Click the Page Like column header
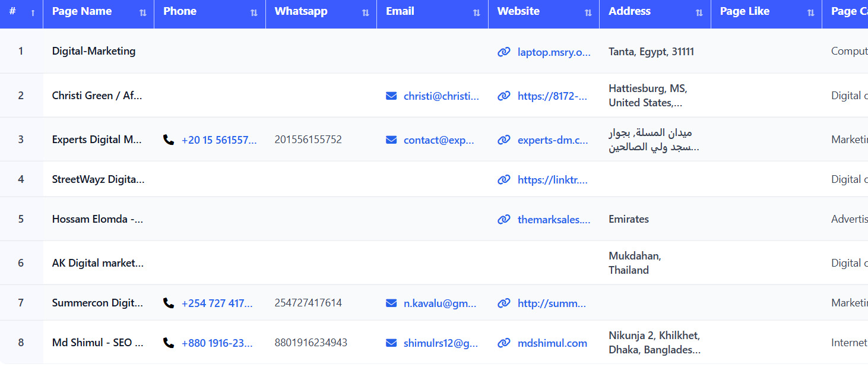 (745, 11)
